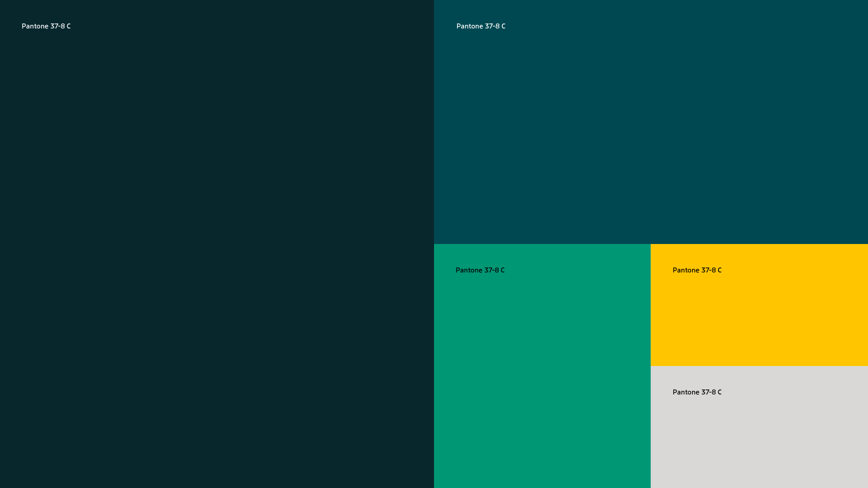Click code '37-8 C' on the yellow swatch
Screen dimensions: 868x488
(x=712, y=270)
